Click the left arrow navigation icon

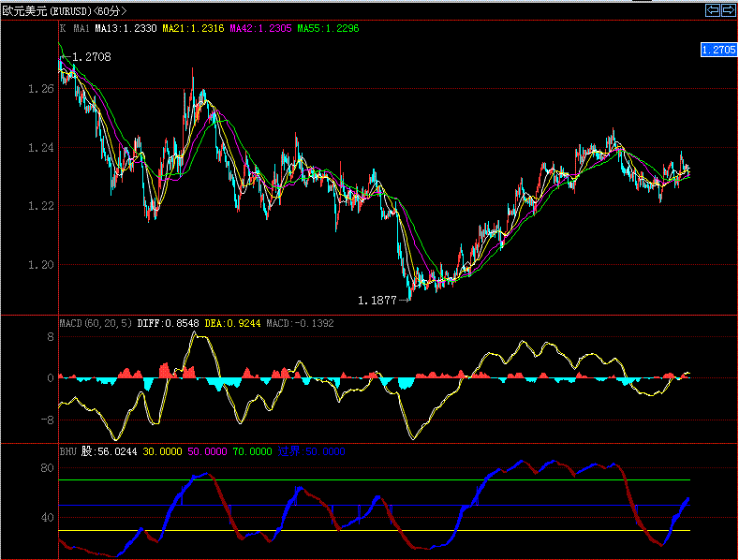[x=712, y=10]
